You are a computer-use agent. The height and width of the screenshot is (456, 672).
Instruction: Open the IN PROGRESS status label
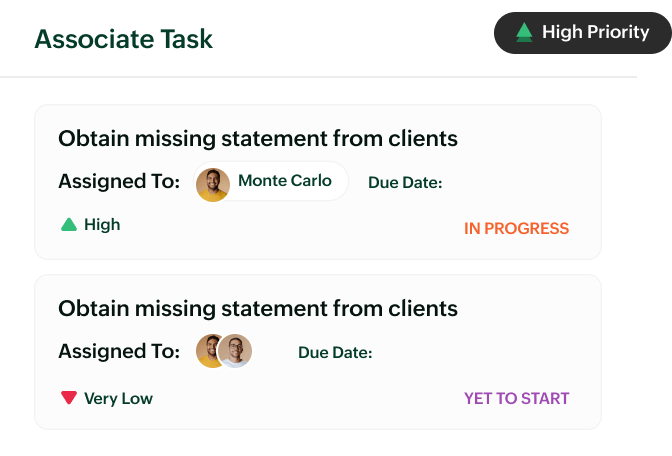tap(516, 228)
